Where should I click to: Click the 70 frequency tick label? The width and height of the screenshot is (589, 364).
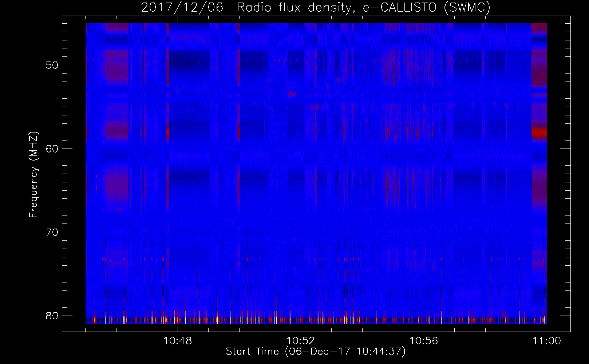coord(52,232)
